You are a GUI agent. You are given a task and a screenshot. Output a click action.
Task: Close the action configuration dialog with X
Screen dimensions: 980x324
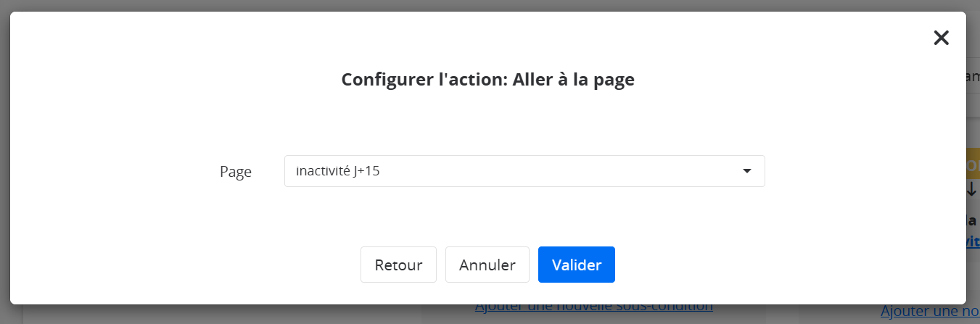(x=941, y=38)
